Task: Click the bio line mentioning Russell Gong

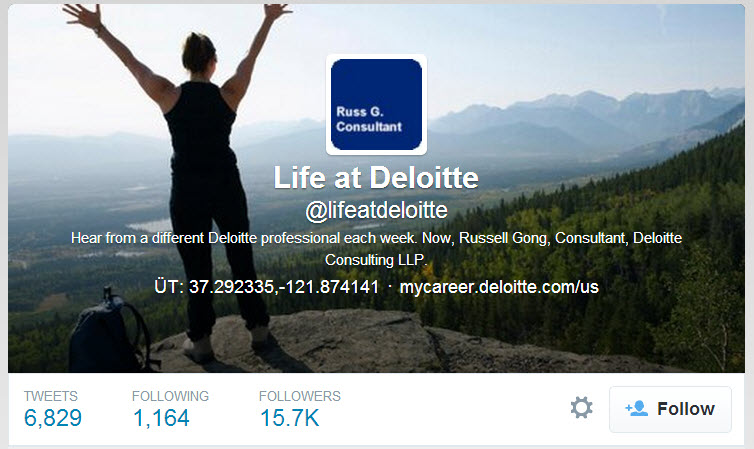Action: pos(377,238)
